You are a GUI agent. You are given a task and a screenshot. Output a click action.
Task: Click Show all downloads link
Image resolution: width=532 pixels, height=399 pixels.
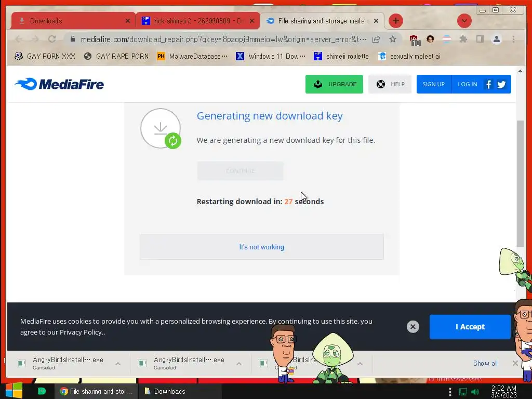point(486,363)
